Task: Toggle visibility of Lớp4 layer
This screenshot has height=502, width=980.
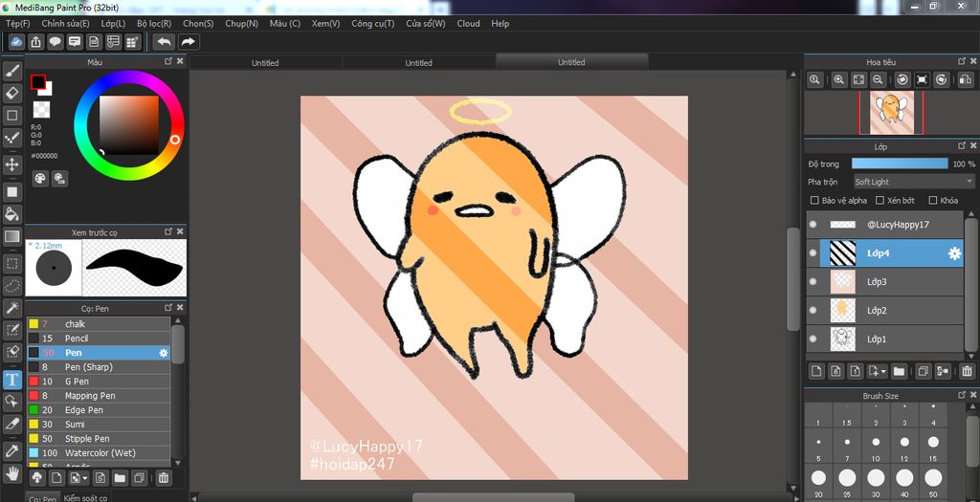Action: click(x=813, y=252)
